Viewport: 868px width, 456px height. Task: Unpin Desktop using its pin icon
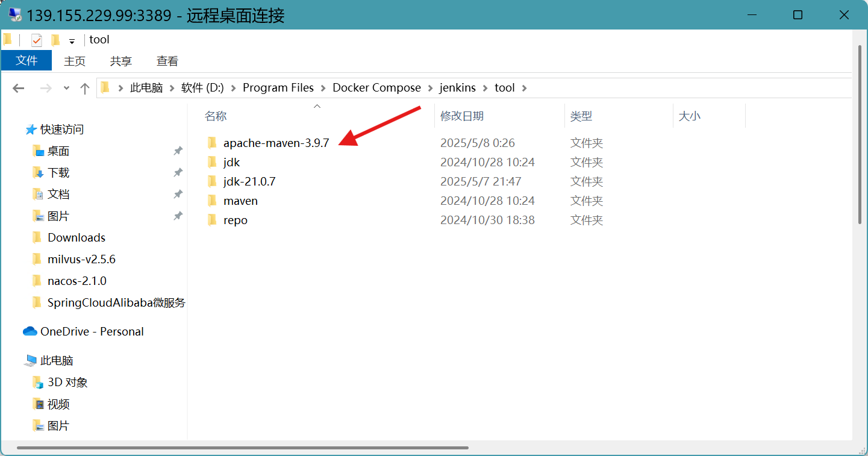tap(178, 151)
